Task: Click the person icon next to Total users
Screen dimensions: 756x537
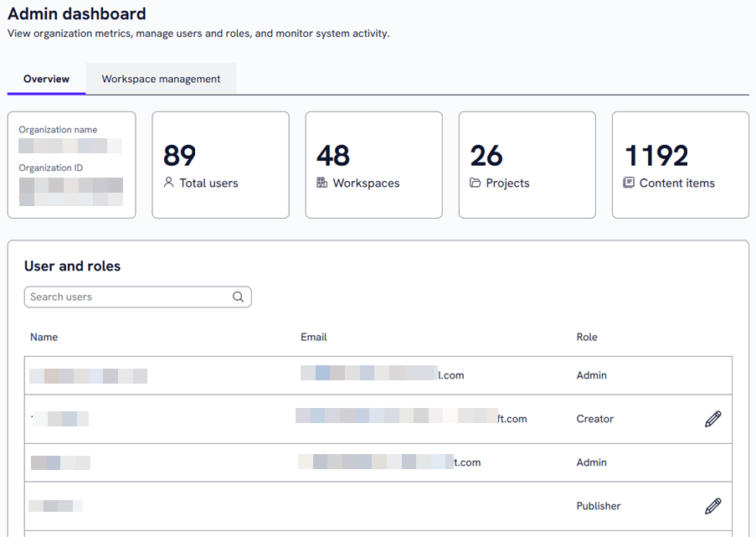Action: coord(169,183)
